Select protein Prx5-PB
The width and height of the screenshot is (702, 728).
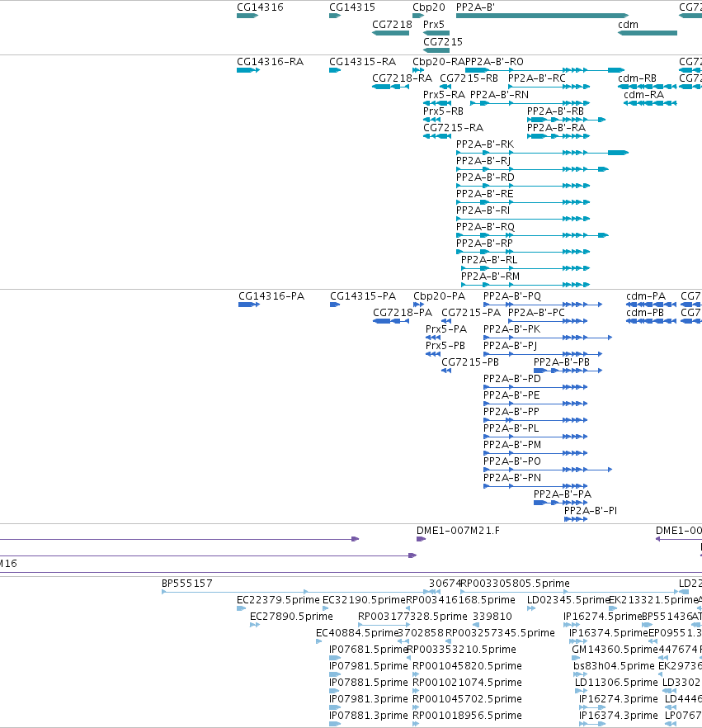pos(445,346)
